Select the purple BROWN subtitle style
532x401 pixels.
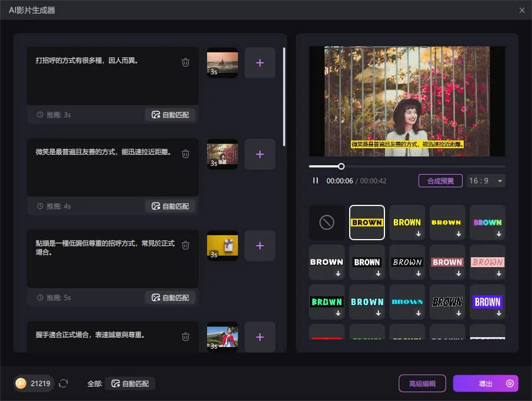(x=487, y=302)
